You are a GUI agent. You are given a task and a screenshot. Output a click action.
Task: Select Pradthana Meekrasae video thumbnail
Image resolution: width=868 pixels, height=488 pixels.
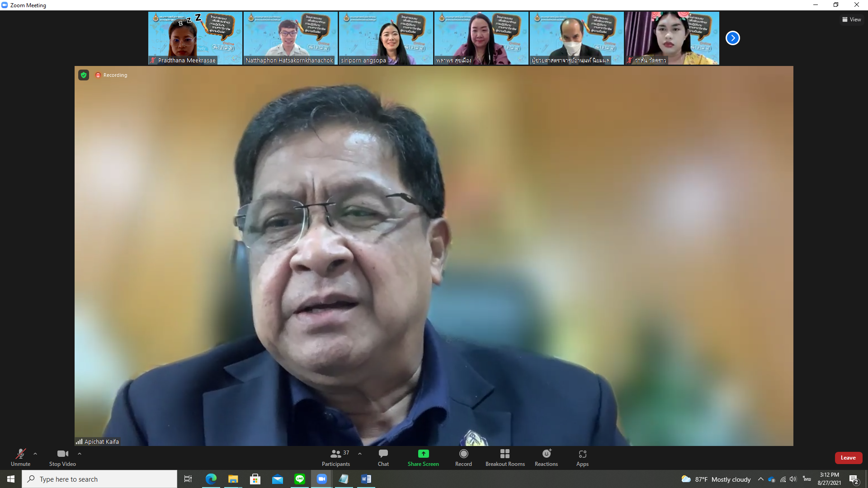point(195,38)
